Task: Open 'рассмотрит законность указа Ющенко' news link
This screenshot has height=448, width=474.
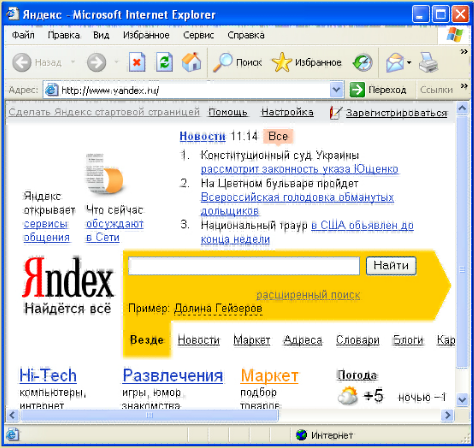Action: click(x=300, y=169)
